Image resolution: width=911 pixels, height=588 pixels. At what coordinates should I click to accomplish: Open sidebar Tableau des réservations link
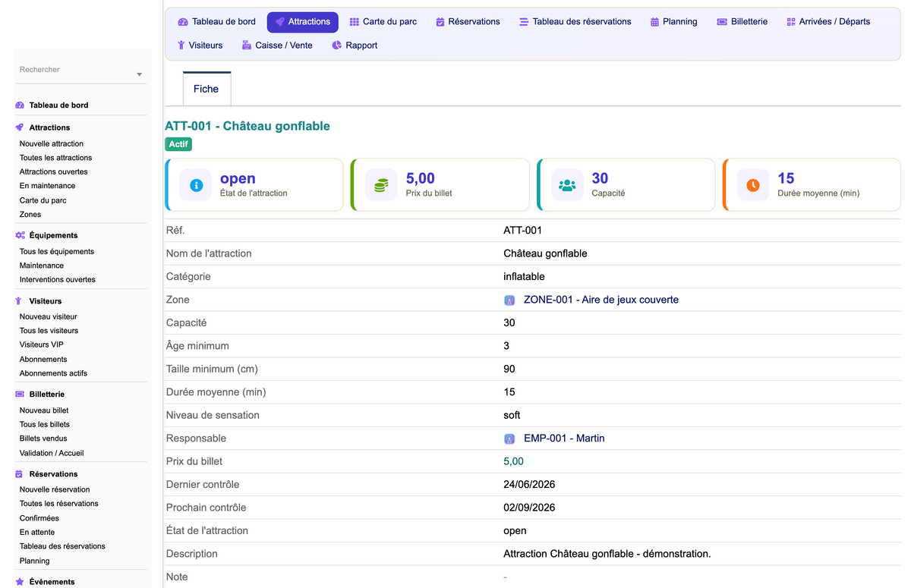point(62,546)
